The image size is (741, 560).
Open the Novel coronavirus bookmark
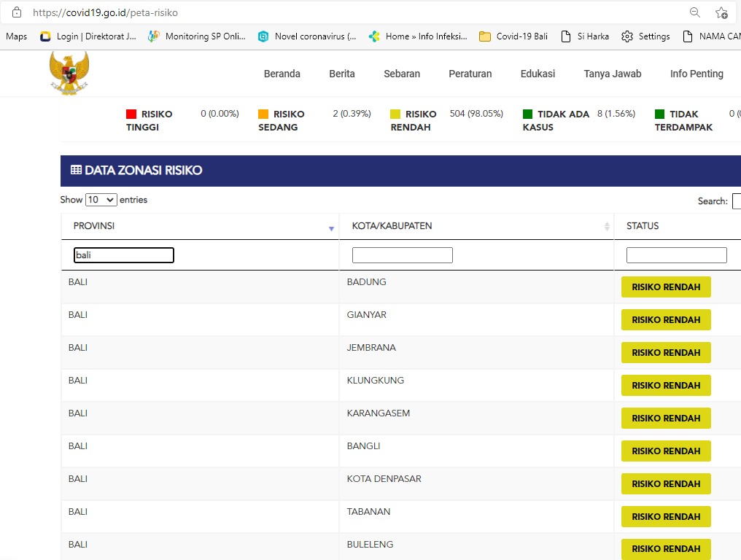[x=307, y=36]
